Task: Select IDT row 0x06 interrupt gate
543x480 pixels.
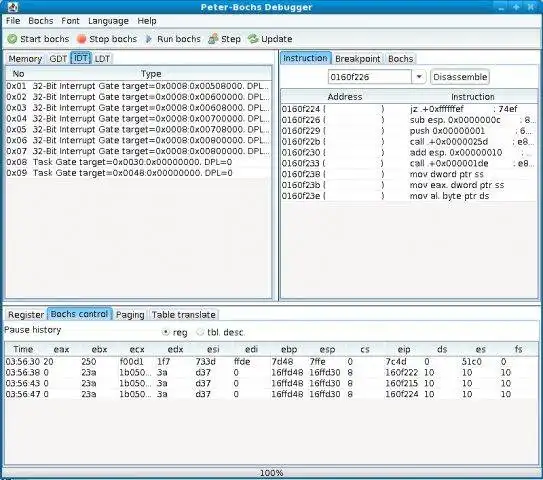Action: [139, 140]
